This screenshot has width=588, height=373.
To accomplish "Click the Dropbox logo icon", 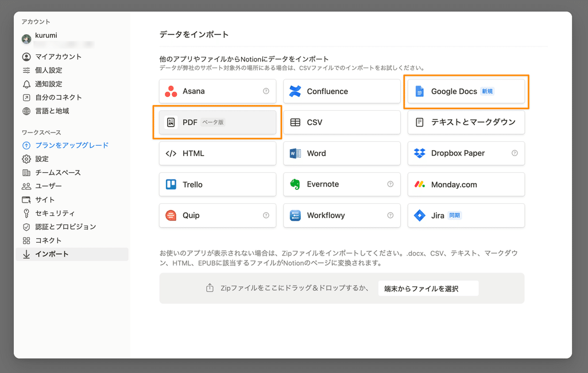I will 420,153.
